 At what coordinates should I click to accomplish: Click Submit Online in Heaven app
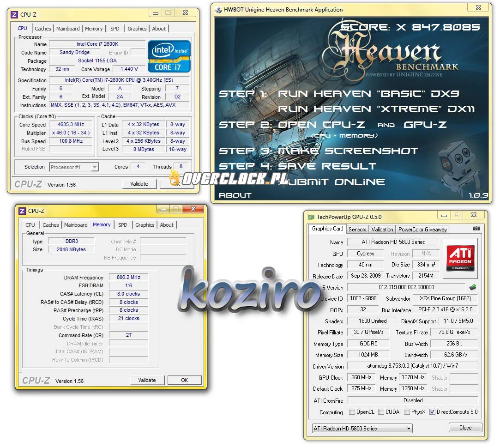(x=331, y=182)
